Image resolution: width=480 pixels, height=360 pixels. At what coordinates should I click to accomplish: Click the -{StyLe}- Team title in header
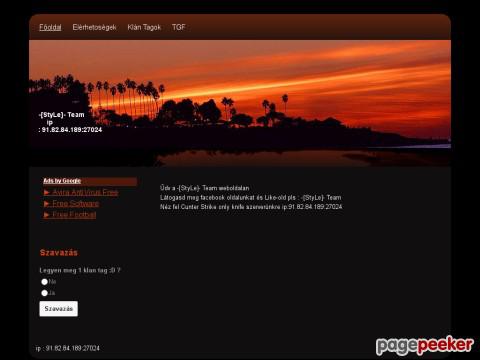point(62,115)
